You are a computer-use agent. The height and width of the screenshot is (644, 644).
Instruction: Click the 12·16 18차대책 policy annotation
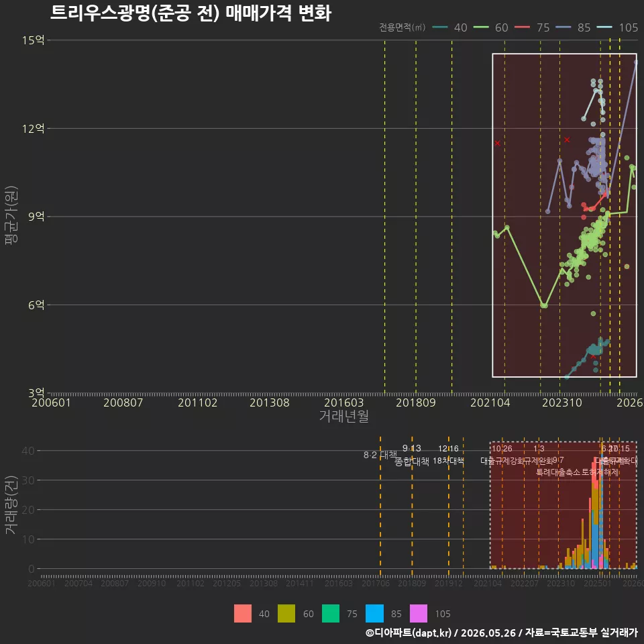point(449,455)
